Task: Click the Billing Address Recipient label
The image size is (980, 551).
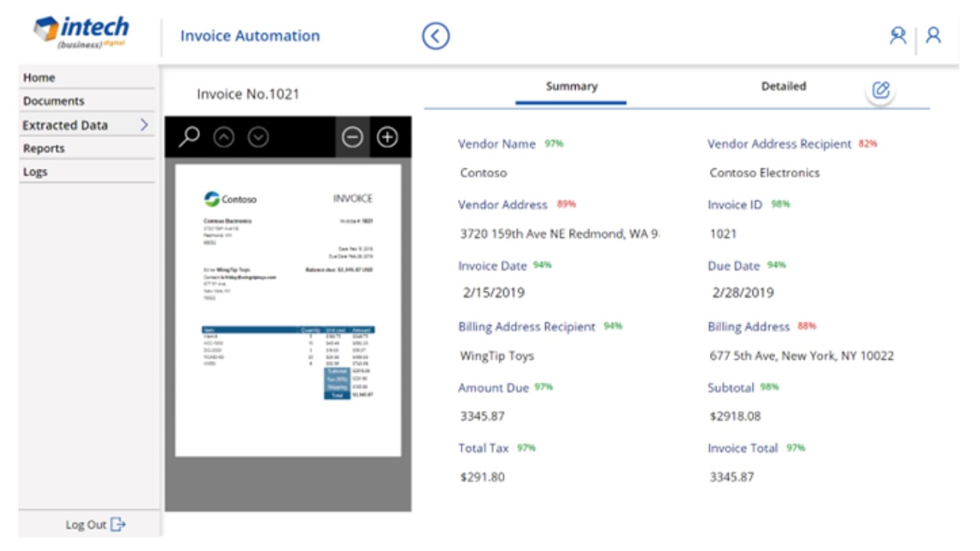Action: point(527,327)
